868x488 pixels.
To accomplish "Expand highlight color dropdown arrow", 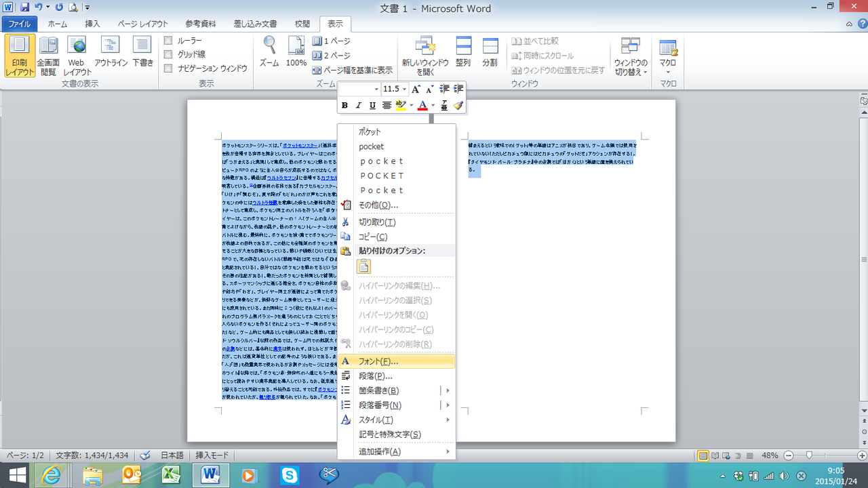I will pos(411,105).
